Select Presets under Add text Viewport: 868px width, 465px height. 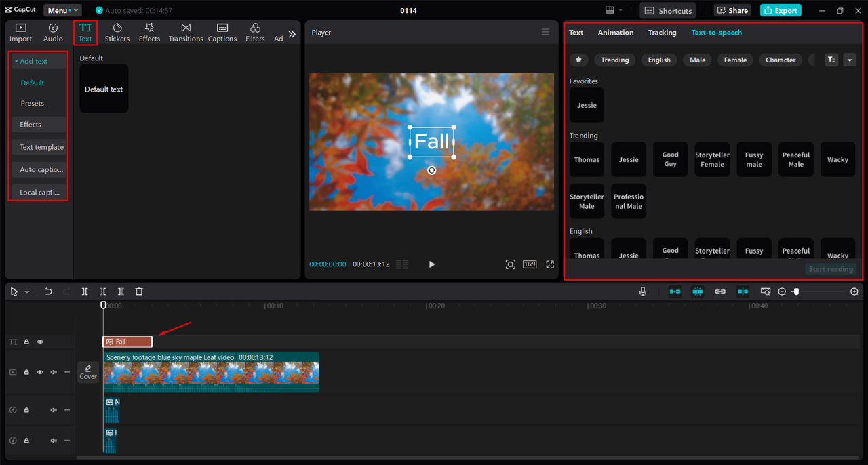pos(33,103)
